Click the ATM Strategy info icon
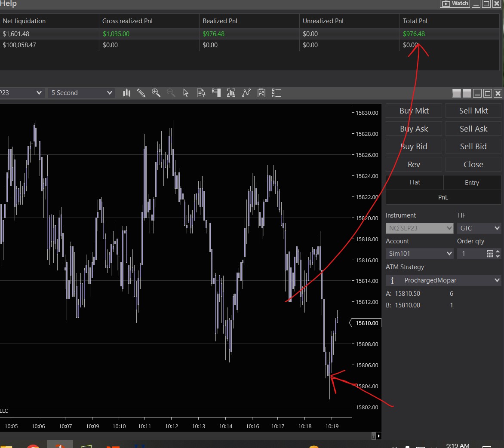 click(x=392, y=280)
